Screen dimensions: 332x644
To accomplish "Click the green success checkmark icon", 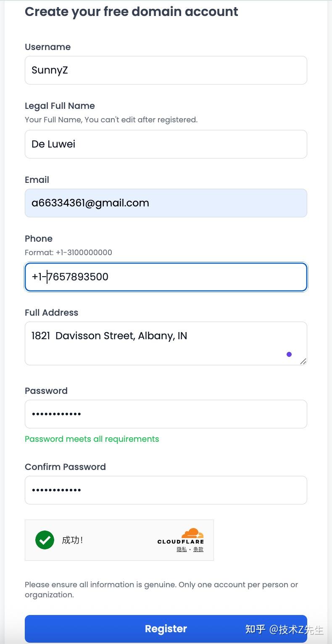I will (x=45, y=540).
